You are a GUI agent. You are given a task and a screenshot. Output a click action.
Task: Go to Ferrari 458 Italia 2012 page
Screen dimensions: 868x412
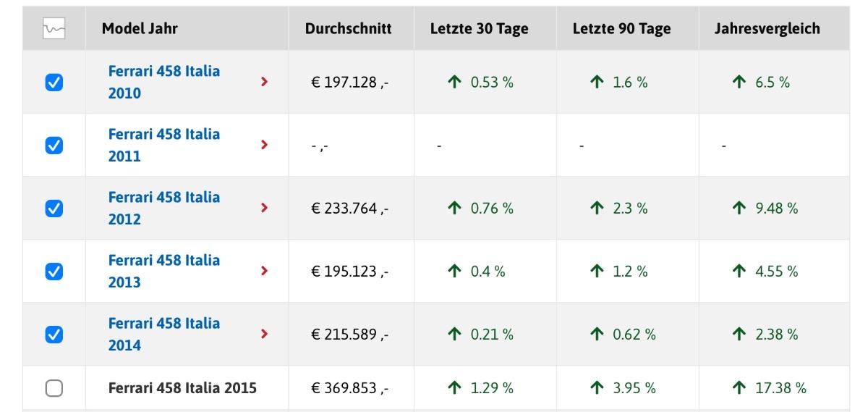pyautogui.click(x=164, y=209)
